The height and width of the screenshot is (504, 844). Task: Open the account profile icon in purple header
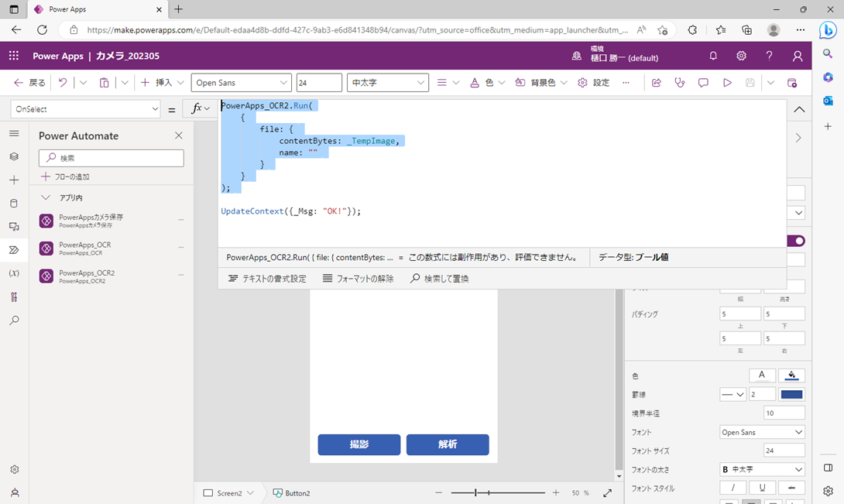click(798, 56)
